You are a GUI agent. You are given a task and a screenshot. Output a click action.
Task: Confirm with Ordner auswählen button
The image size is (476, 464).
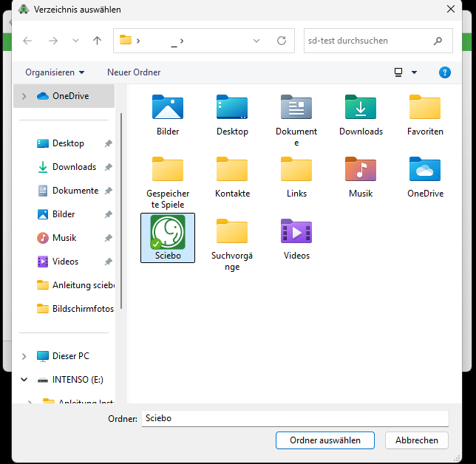(x=325, y=440)
